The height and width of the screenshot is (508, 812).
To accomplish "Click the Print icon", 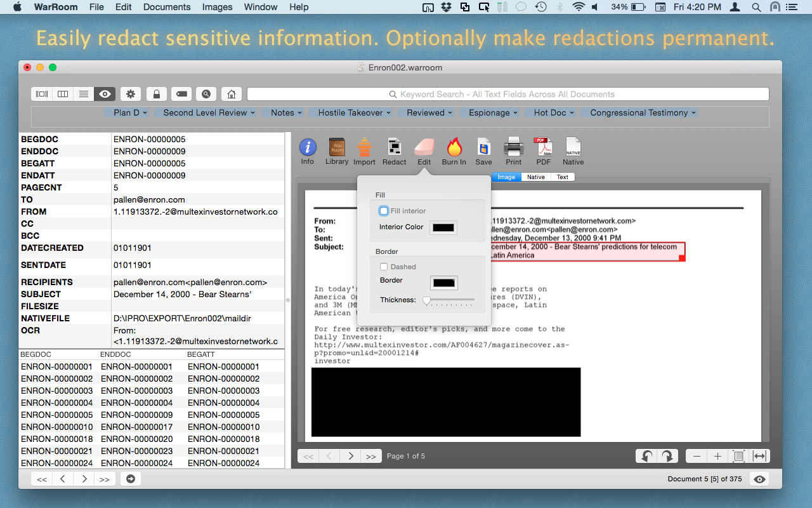I will point(513,147).
